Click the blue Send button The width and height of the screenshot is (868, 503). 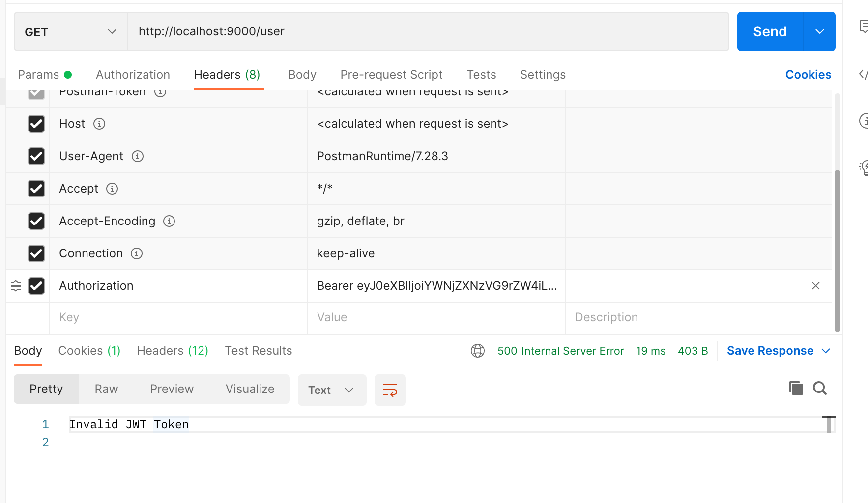tap(770, 31)
